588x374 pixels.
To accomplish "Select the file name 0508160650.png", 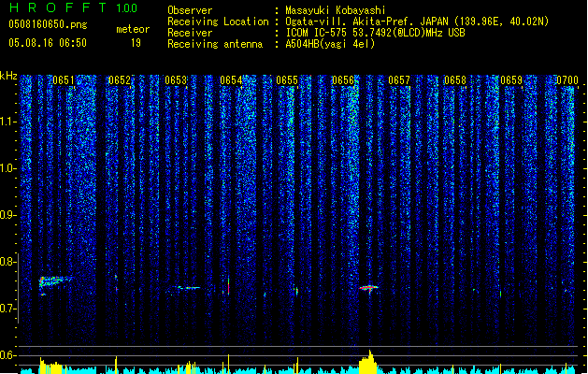I will 48,24.
